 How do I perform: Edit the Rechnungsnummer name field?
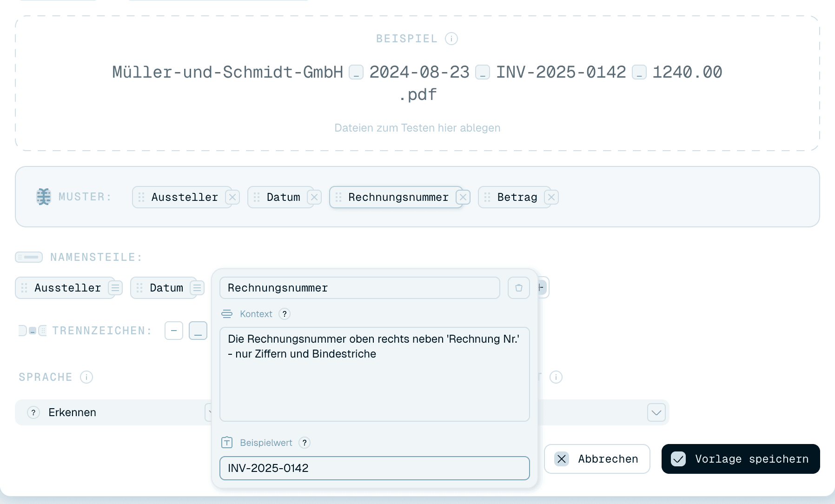360,288
